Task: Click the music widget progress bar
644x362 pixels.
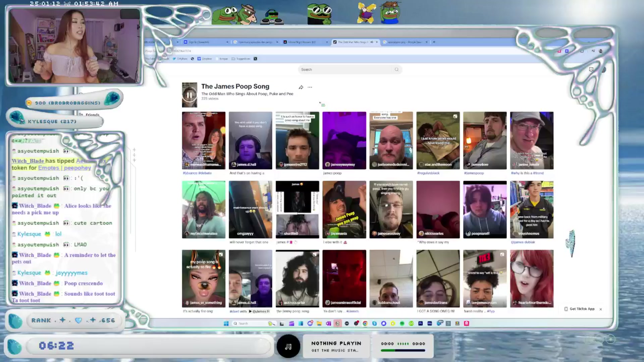Action: point(403,351)
